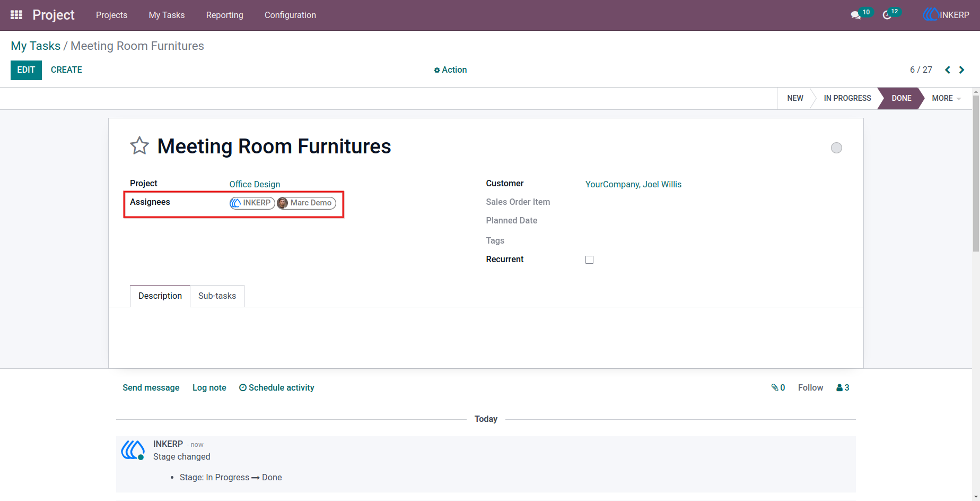This screenshot has width=980, height=501.
Task: Toggle the kanban state grey circle
Action: coord(836,148)
